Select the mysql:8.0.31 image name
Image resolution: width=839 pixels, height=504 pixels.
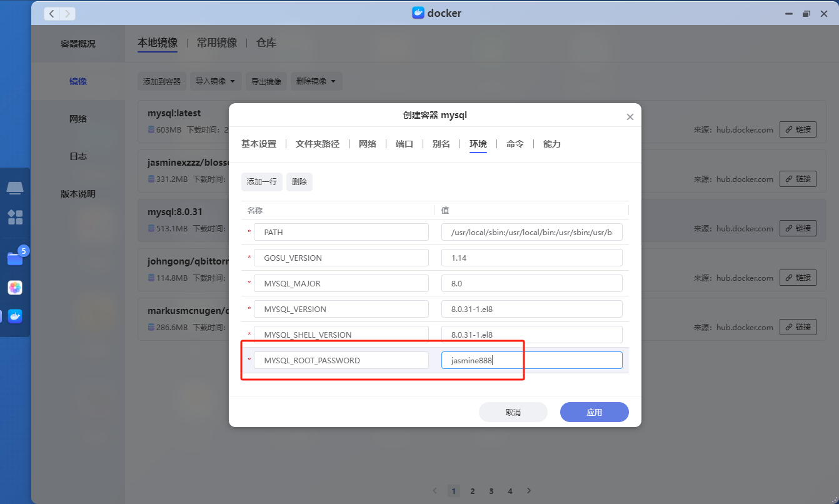click(175, 212)
